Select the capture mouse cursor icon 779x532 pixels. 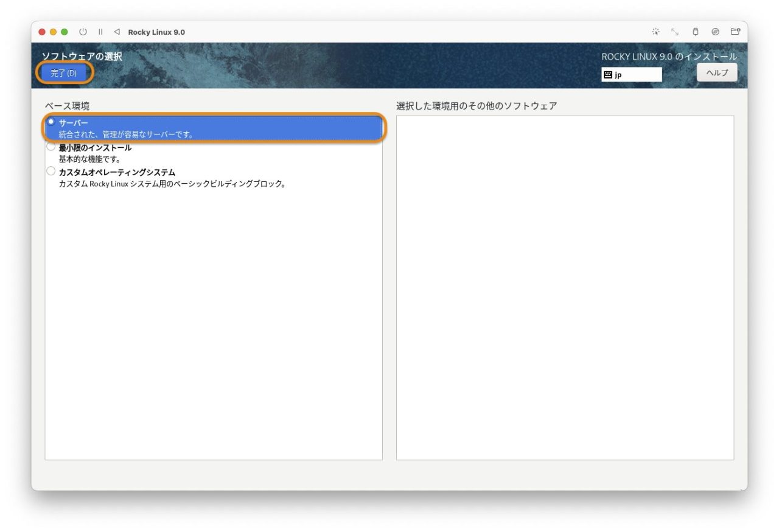pos(656,32)
